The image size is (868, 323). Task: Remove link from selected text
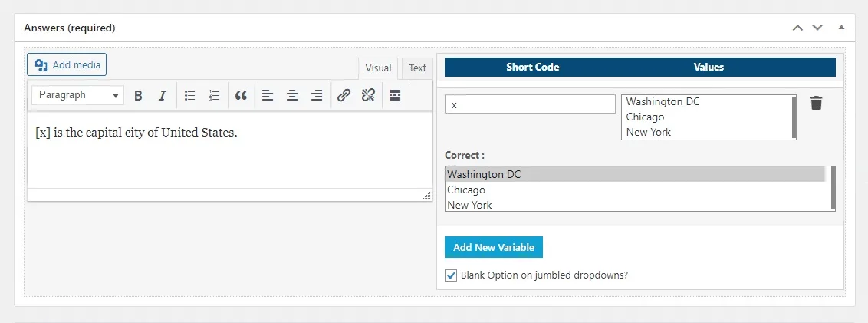point(368,96)
